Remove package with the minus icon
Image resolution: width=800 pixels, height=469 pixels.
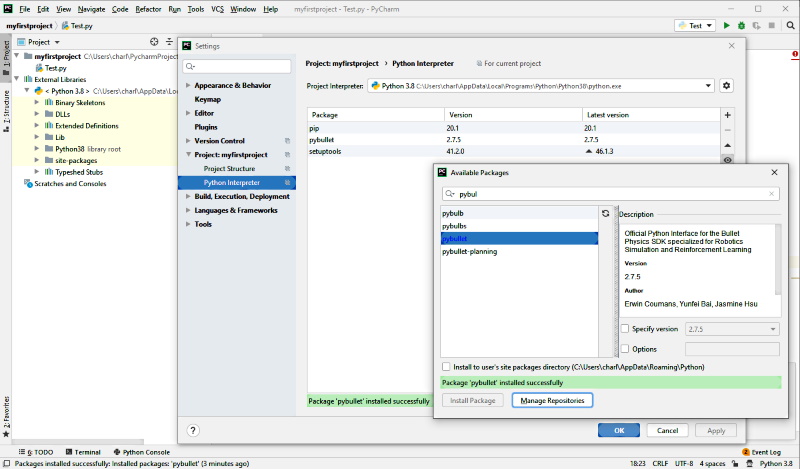728,130
